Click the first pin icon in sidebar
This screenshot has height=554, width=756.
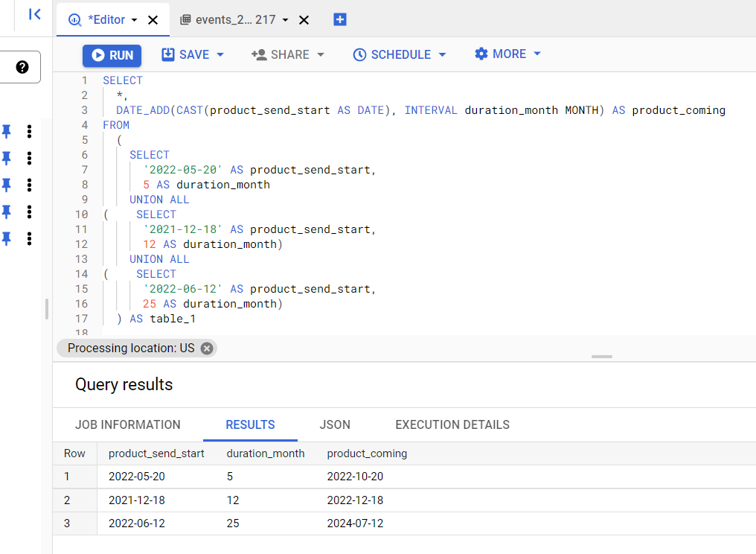[x=7, y=131]
